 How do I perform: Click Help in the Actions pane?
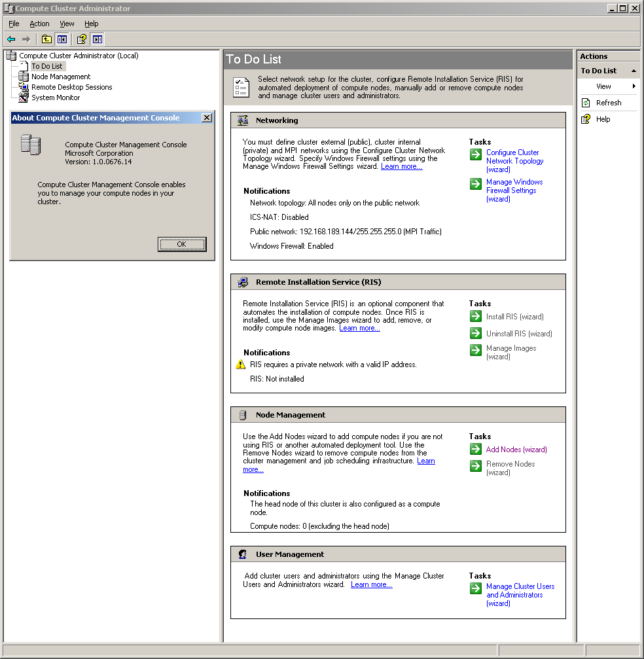point(603,119)
